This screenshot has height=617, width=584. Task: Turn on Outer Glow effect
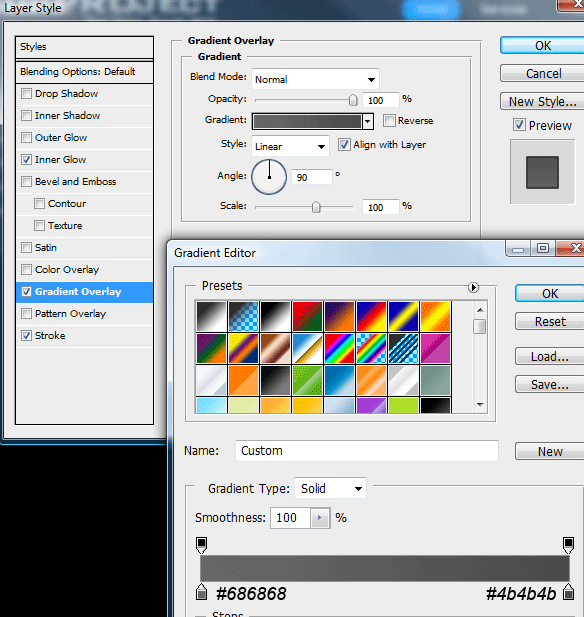pyautogui.click(x=26, y=138)
